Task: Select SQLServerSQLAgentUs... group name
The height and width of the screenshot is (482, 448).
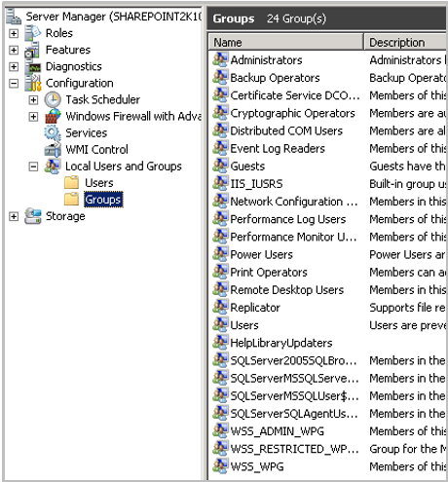Action: pos(294,413)
